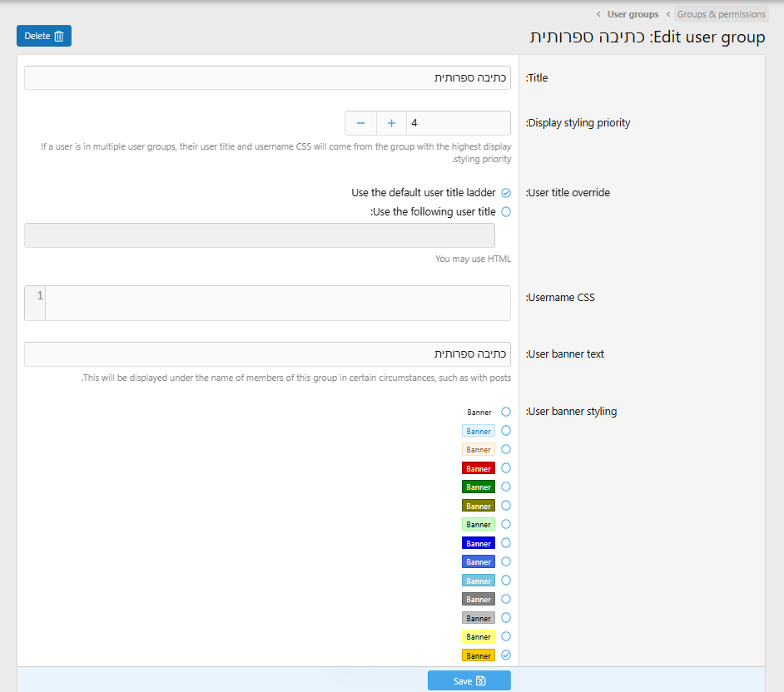Click the display styling priority value field
The height and width of the screenshot is (692, 784).
click(x=459, y=123)
